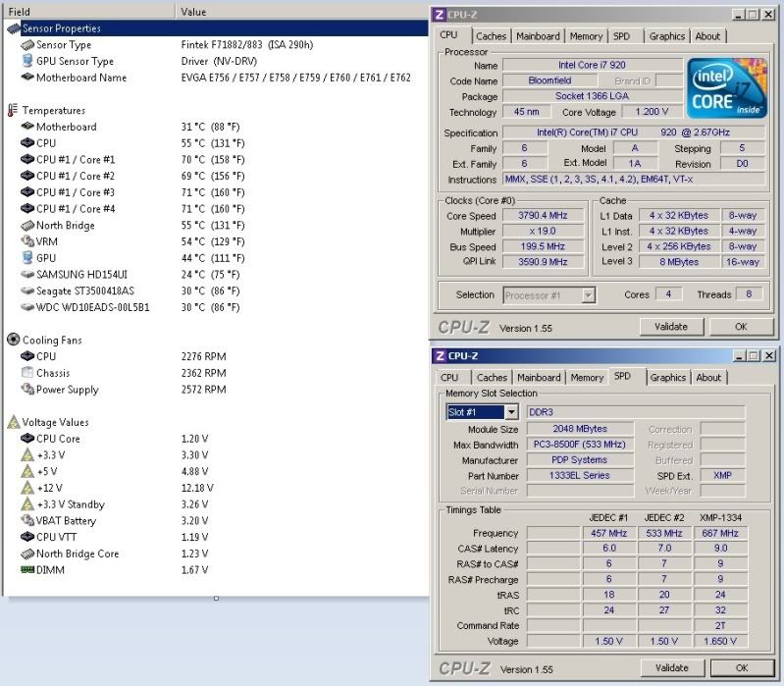784x686 pixels.
Task: Click the Motherboard temperature icon
Action: coord(27,127)
